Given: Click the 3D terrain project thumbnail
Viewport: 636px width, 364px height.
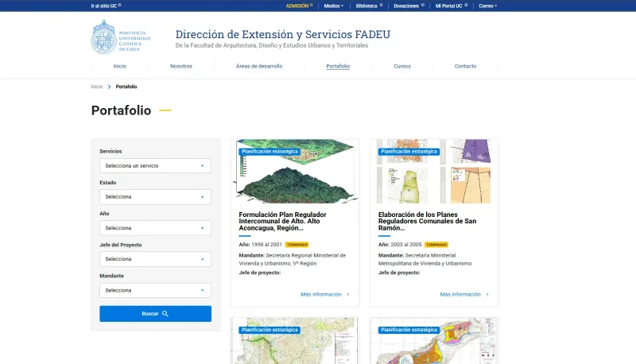Looking at the screenshot, I should pyautogui.click(x=295, y=172).
